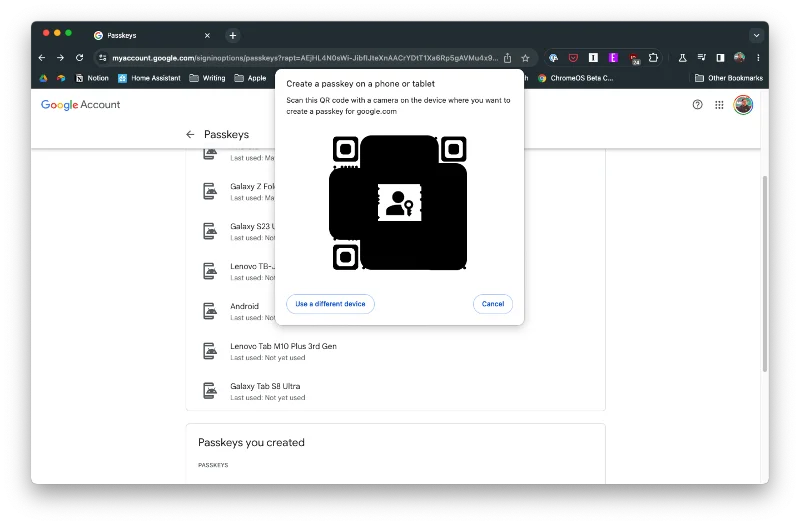This screenshot has width=800, height=525.
Task: Select the Galaxy S23 device icon
Action: 210,231
